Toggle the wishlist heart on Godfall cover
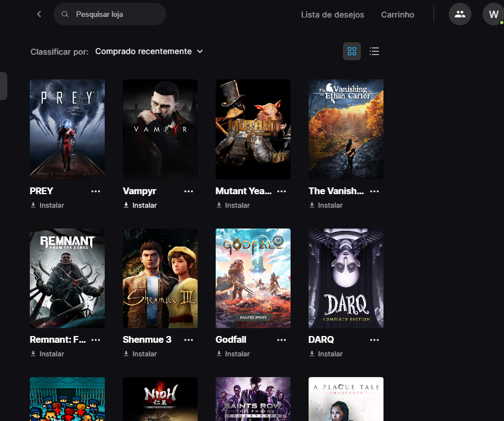 pyautogui.click(x=278, y=241)
